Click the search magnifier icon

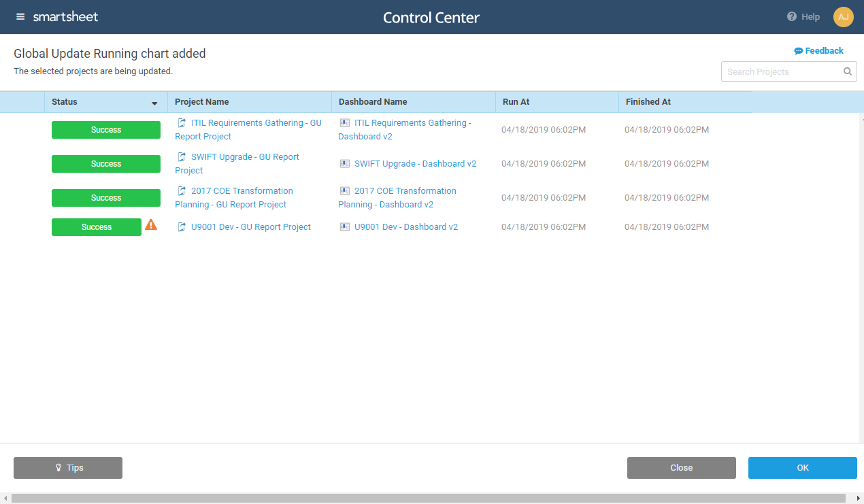coord(848,71)
